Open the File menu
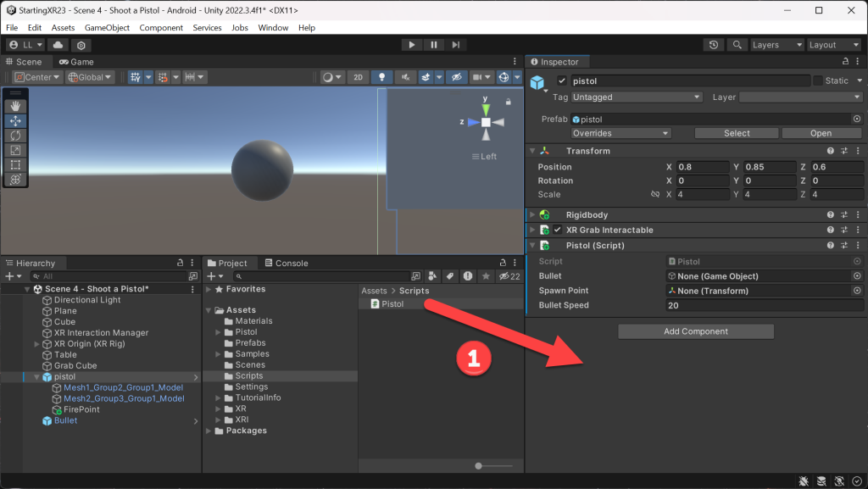The width and height of the screenshot is (868, 489). click(x=12, y=28)
